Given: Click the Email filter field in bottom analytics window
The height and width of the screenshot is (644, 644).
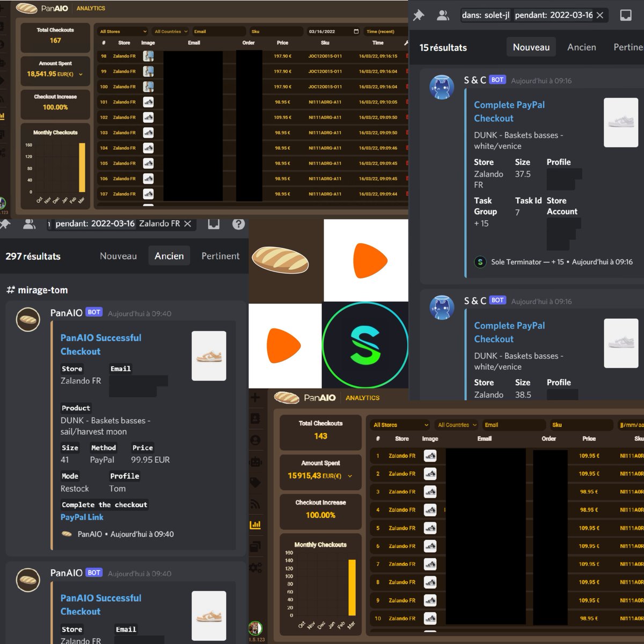Looking at the screenshot, I should tap(514, 425).
